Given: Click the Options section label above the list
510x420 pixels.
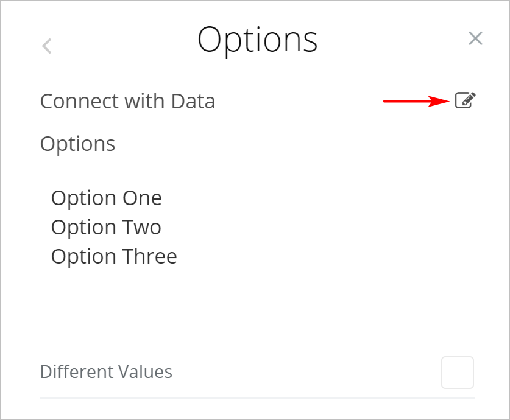Looking at the screenshot, I should coord(77,144).
